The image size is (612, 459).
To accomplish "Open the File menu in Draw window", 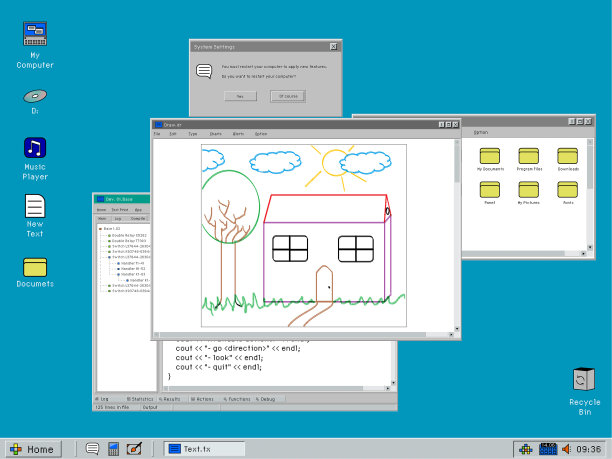I will click(157, 133).
